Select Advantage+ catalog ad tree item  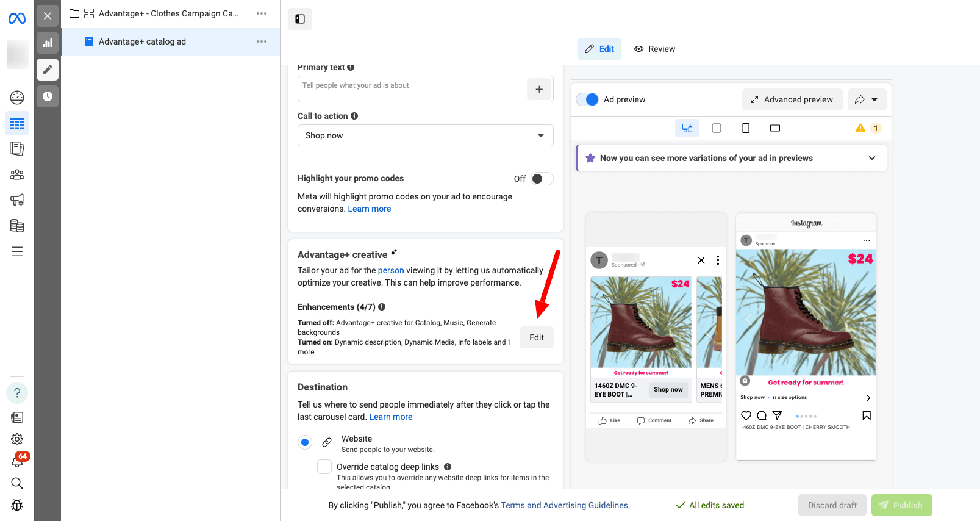[x=171, y=41]
